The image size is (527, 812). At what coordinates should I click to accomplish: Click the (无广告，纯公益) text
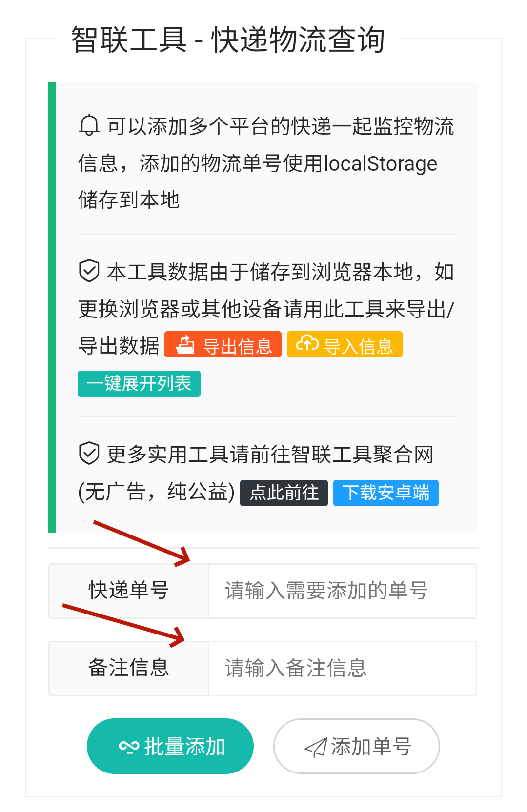(x=156, y=492)
